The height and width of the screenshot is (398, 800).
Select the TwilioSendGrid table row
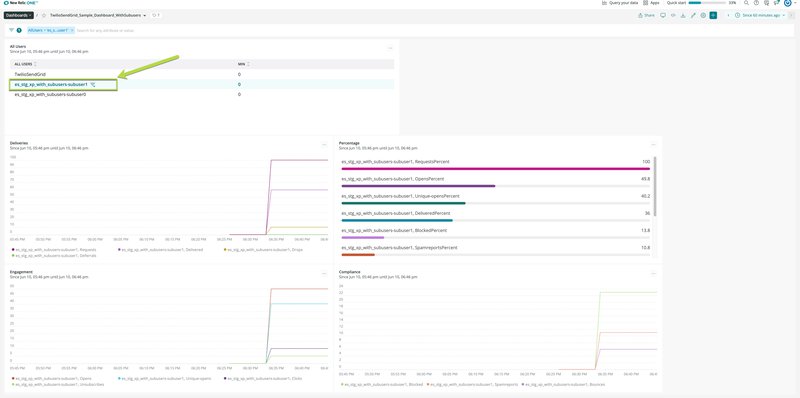(202, 74)
